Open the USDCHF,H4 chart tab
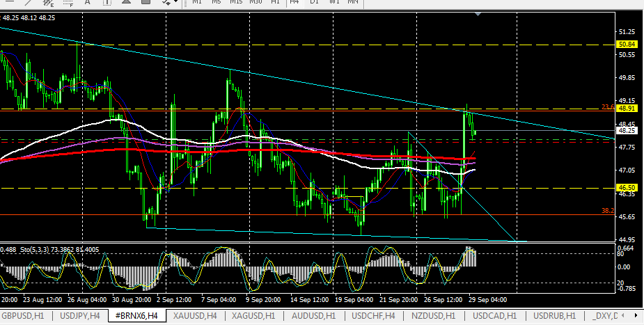 click(373, 315)
